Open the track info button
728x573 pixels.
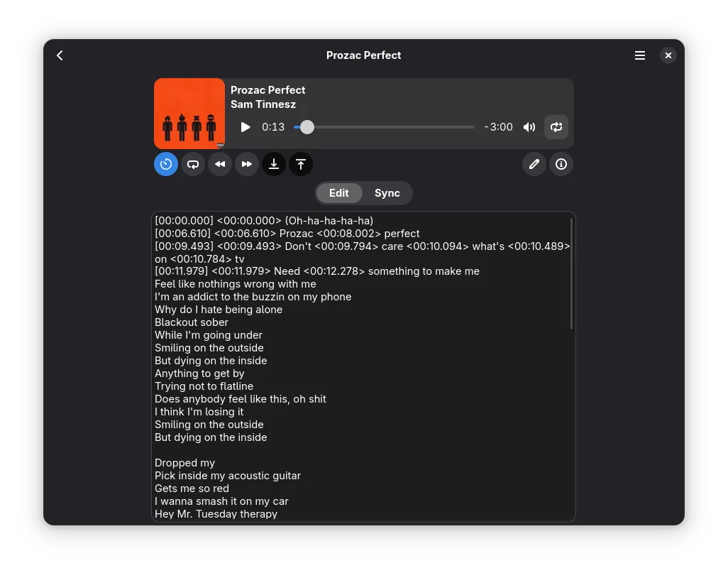tap(561, 164)
